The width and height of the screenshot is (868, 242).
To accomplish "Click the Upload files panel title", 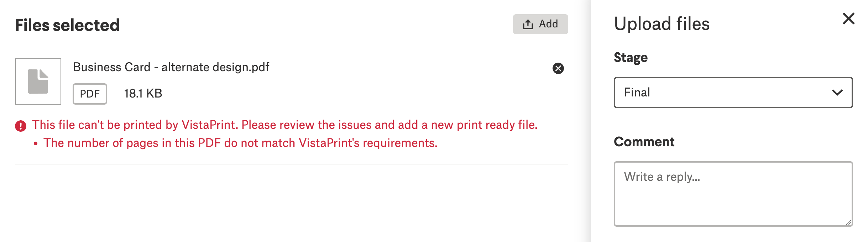I will (x=662, y=24).
